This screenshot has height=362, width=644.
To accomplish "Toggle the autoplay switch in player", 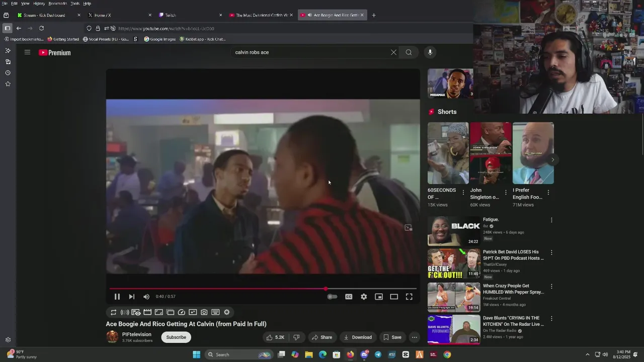I will pos(332,297).
